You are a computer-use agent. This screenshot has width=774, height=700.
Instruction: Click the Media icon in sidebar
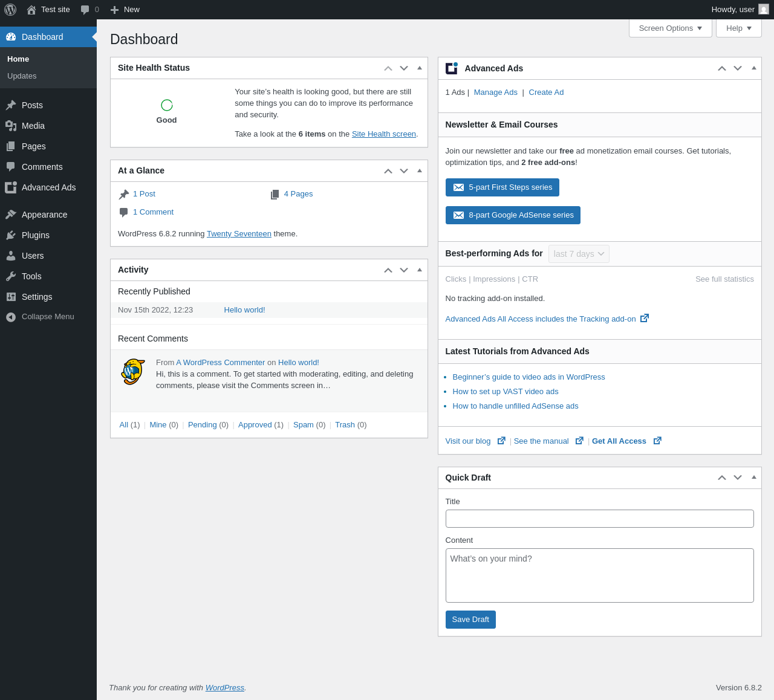click(11, 126)
